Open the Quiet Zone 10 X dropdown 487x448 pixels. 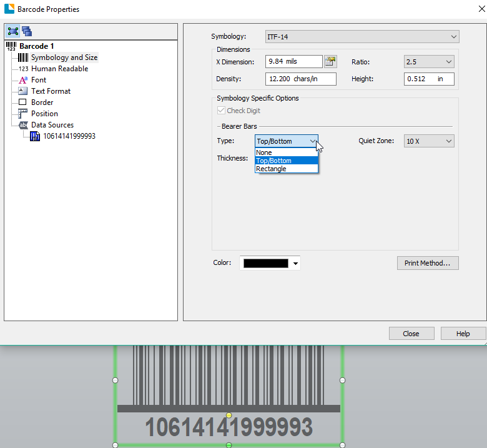coord(429,141)
